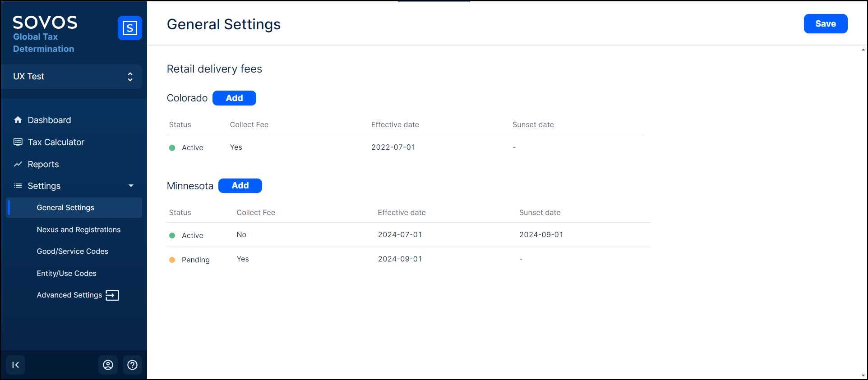Image resolution: width=868 pixels, height=380 pixels.
Task: Click the Tax Calculator icon
Action: point(18,142)
